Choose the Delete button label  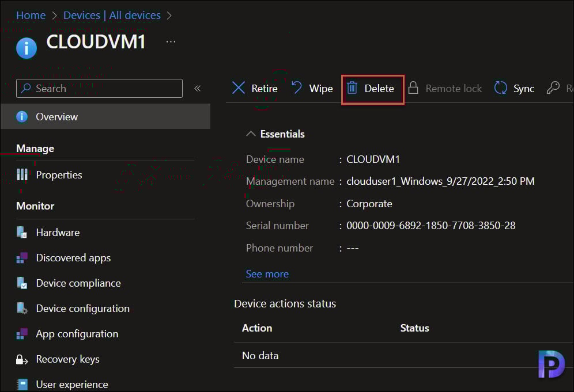tap(379, 88)
